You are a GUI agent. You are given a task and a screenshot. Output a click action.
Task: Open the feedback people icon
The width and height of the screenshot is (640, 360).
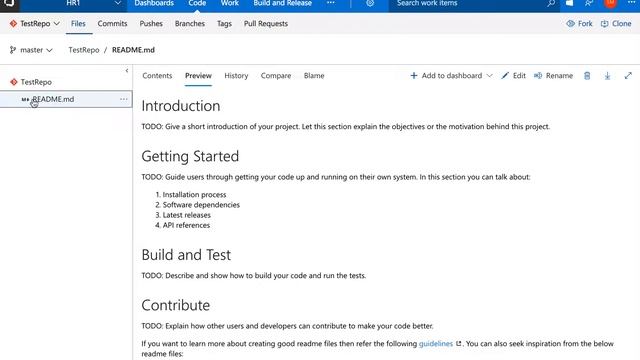click(x=589, y=3)
